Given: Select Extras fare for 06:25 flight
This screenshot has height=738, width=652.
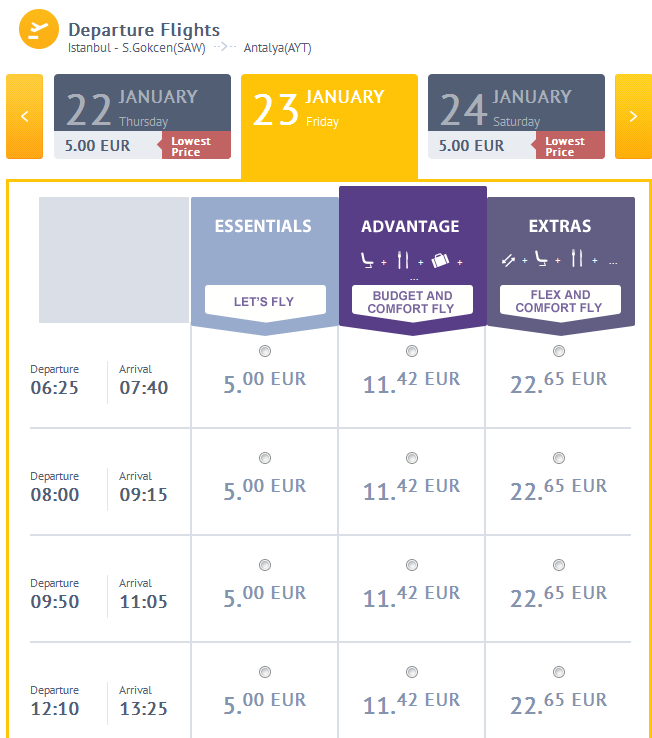Looking at the screenshot, I should [559, 351].
